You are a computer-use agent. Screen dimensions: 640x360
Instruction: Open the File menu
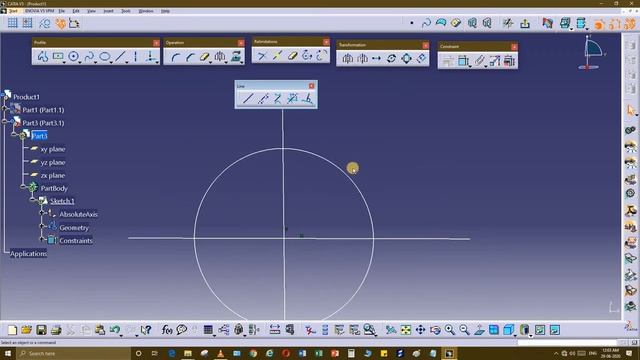62,11
